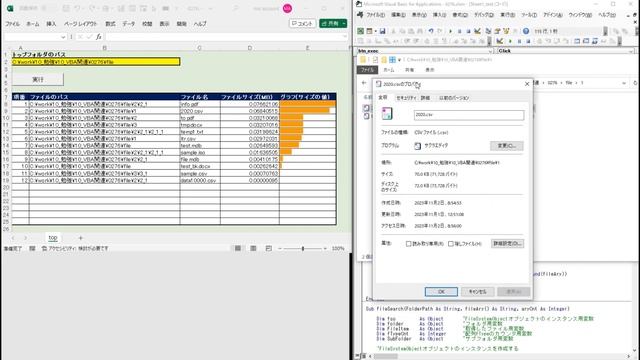The width and height of the screenshot is (640, 360).
Task: Click the 変更 button in properties dialog
Action: point(507,146)
